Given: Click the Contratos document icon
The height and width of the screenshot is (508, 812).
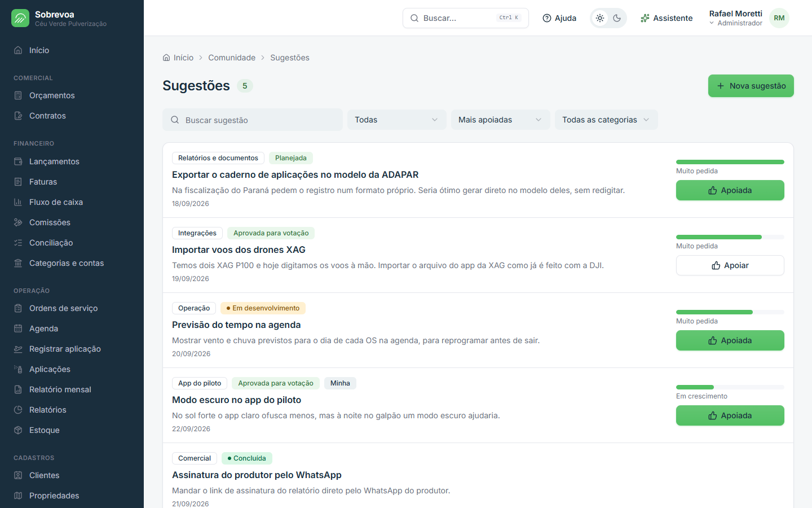Looking at the screenshot, I should 18,116.
